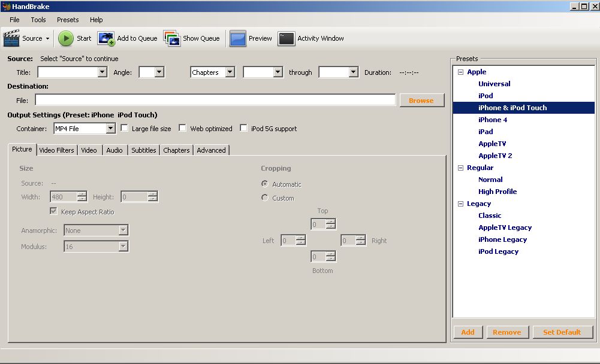Select the Classic preset

pyautogui.click(x=490, y=216)
